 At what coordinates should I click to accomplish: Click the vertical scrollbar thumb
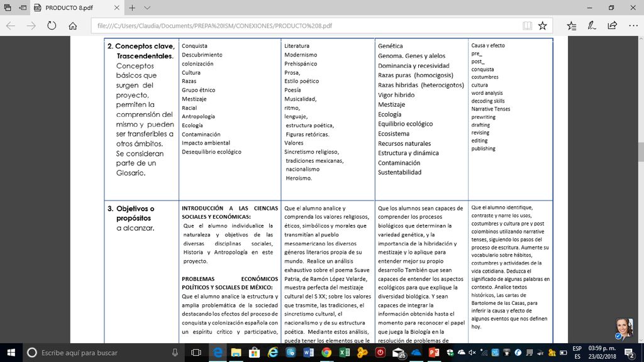(x=640, y=152)
